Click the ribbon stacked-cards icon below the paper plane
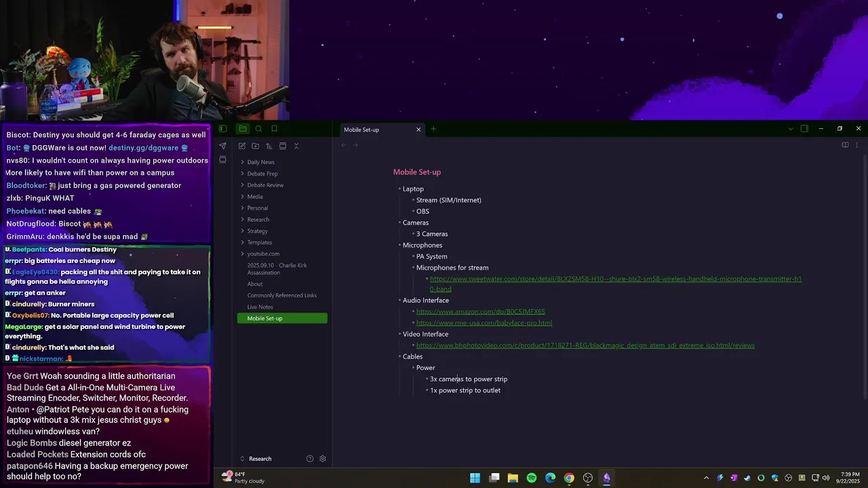This screenshot has width=868, height=488. point(222,160)
